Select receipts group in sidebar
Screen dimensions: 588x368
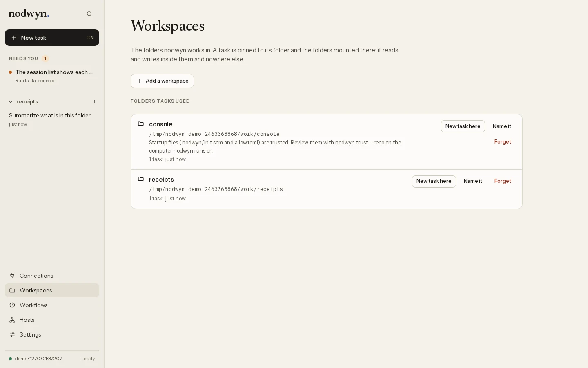click(52, 102)
